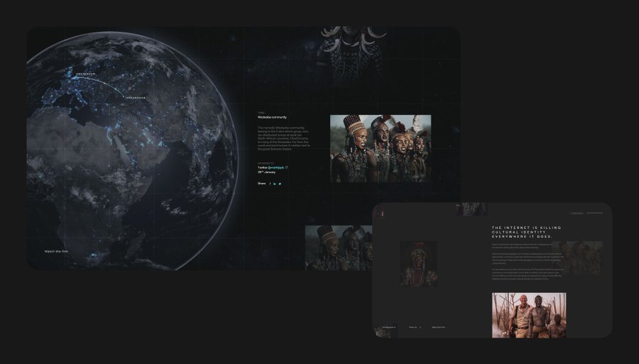
Task: Click the Facebook share icon
Action: point(270,183)
